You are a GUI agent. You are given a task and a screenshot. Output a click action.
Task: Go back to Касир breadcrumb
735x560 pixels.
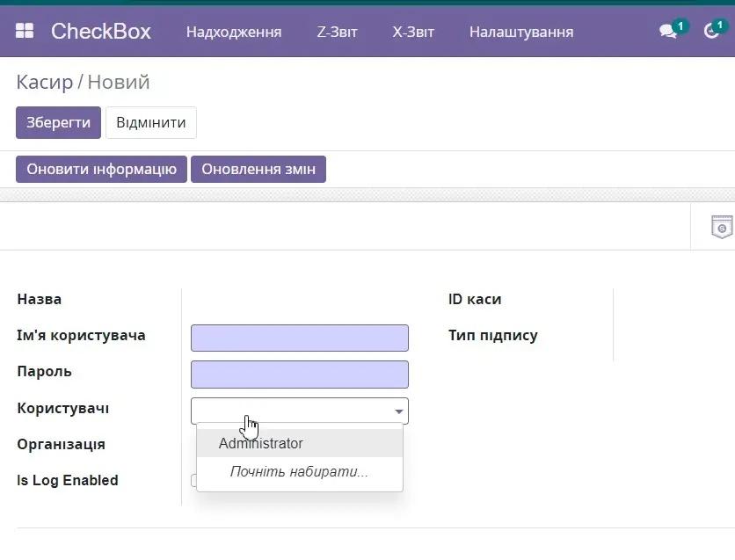(x=44, y=82)
